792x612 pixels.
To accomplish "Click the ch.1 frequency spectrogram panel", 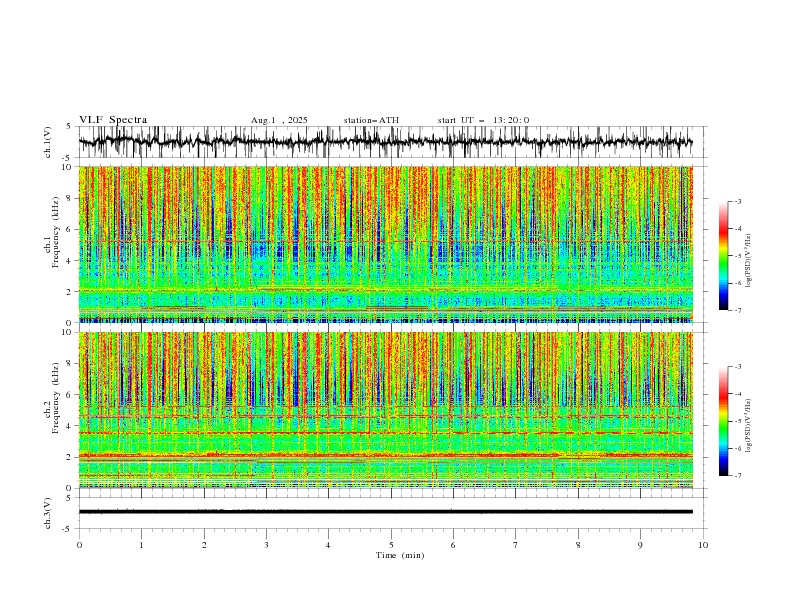I will tap(385, 244).
